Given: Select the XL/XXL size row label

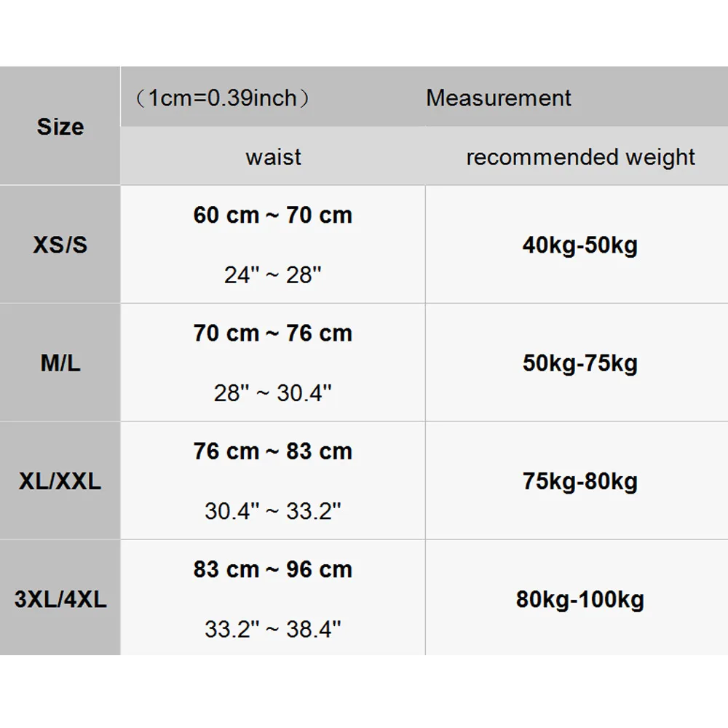Looking at the screenshot, I should [x=60, y=481].
